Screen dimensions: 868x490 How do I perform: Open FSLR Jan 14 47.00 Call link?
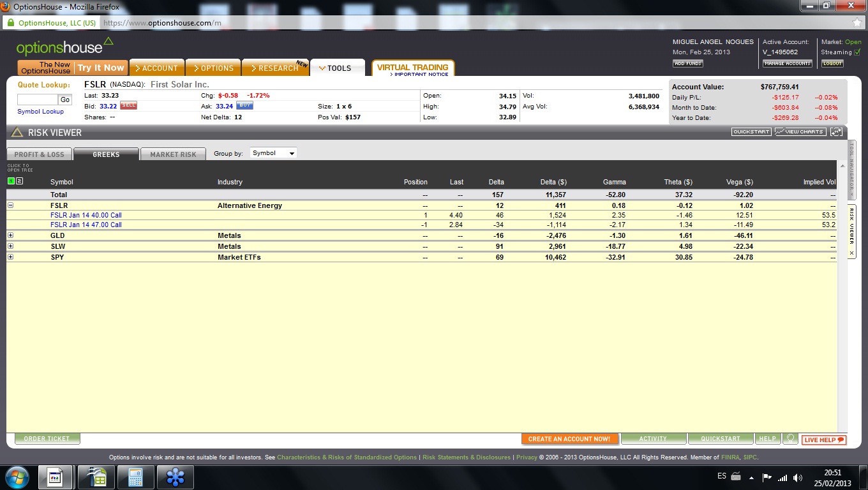tap(86, 225)
